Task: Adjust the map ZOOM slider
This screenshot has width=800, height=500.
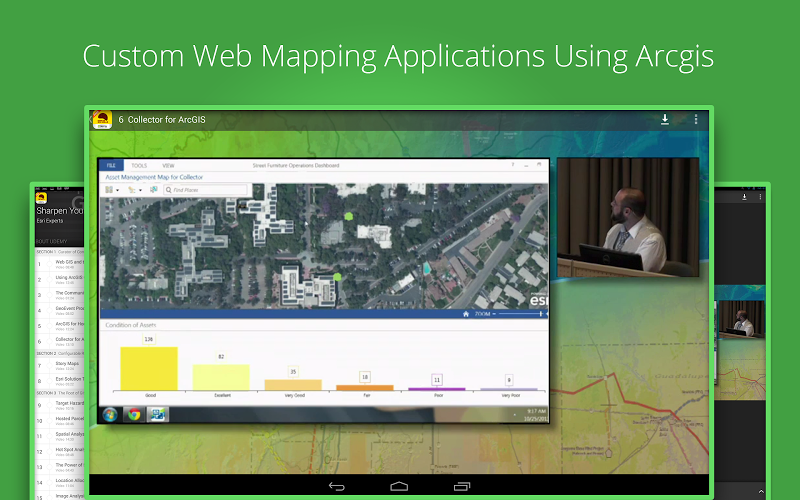Action: (510, 313)
